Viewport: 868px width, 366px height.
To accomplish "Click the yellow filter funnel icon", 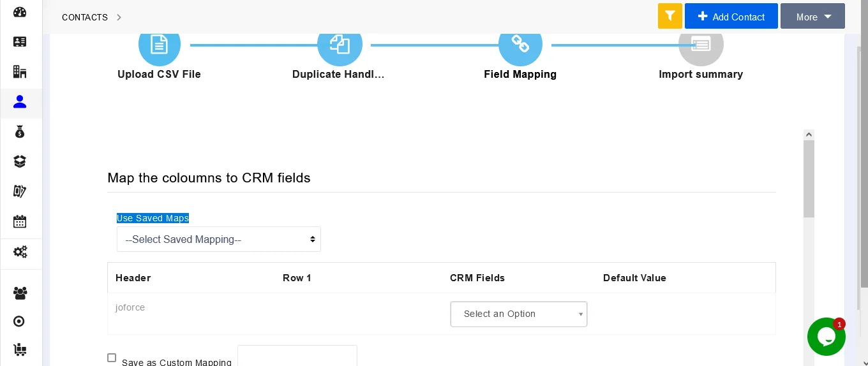I will [670, 16].
